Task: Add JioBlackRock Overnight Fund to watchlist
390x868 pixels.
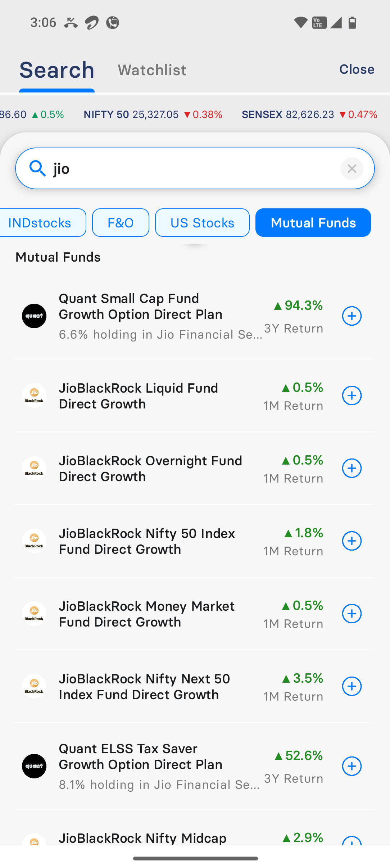Action: (352, 468)
